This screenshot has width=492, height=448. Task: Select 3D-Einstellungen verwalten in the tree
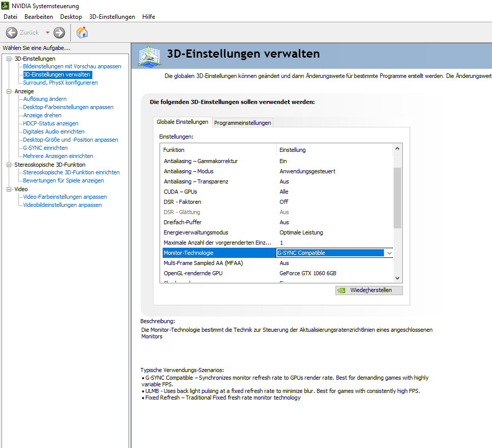58,74
